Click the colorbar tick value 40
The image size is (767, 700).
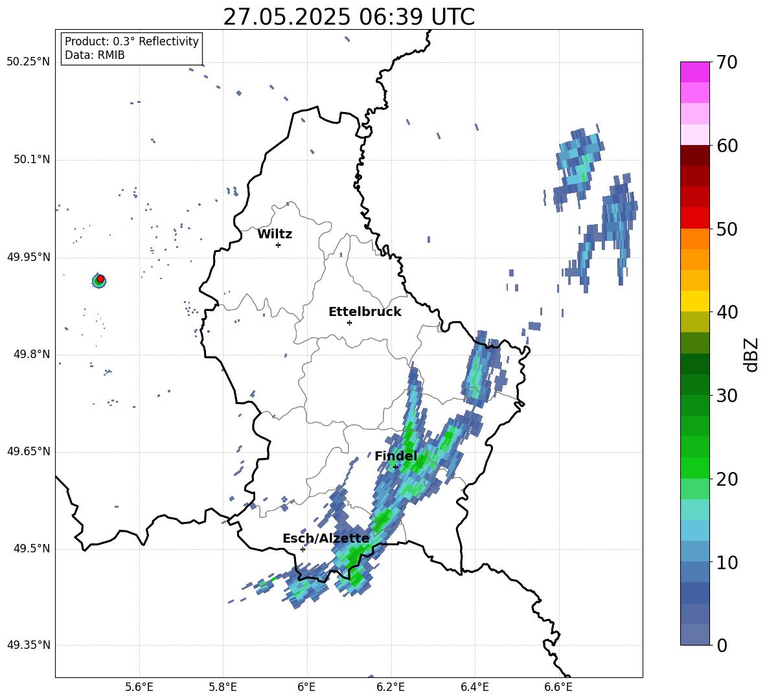(727, 312)
